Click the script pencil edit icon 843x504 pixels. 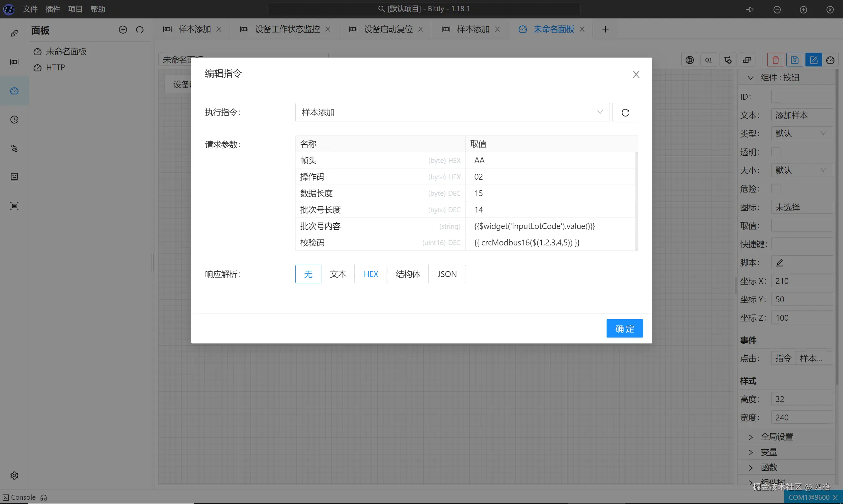click(779, 263)
